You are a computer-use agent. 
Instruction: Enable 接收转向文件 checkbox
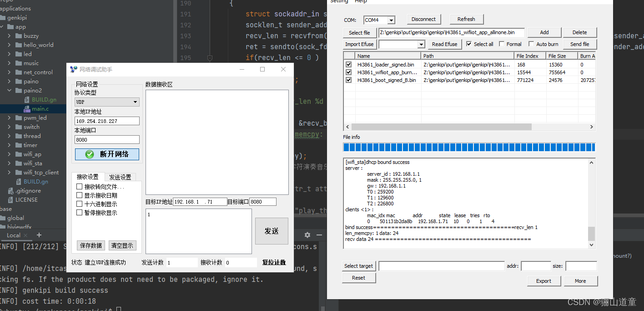coord(80,187)
